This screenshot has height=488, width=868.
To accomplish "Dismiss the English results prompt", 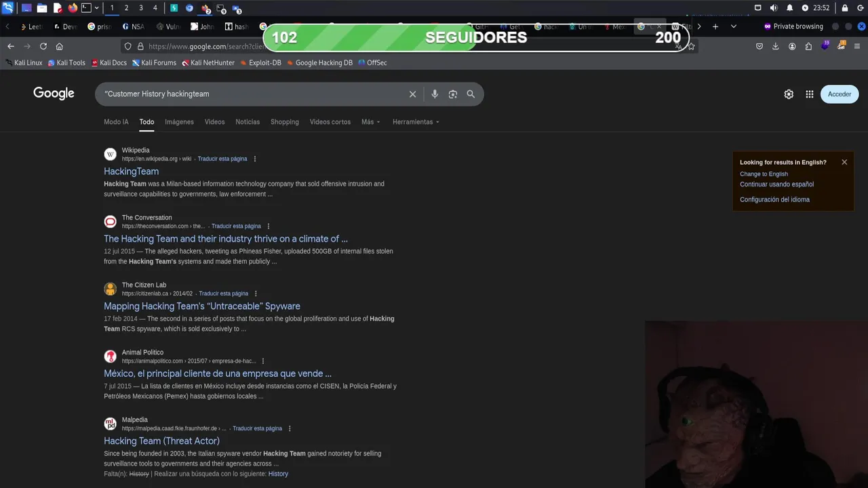I will 844,162.
